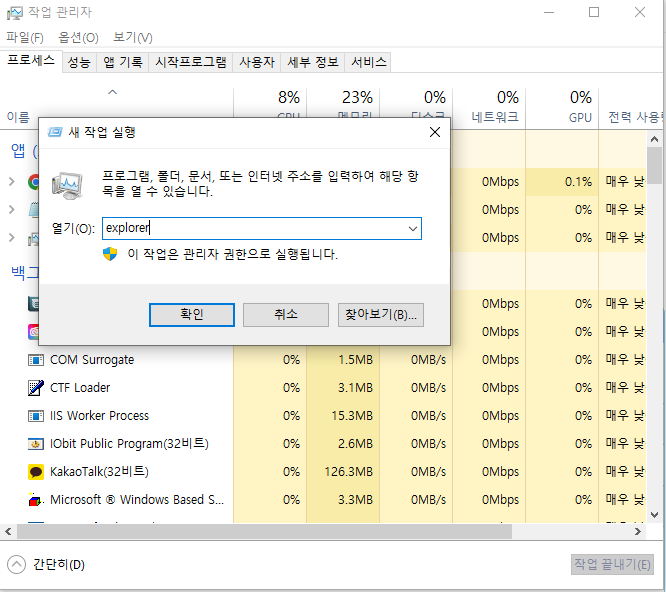Click the horizontal scrollbar right arrow
The image size is (666, 592).
638,531
